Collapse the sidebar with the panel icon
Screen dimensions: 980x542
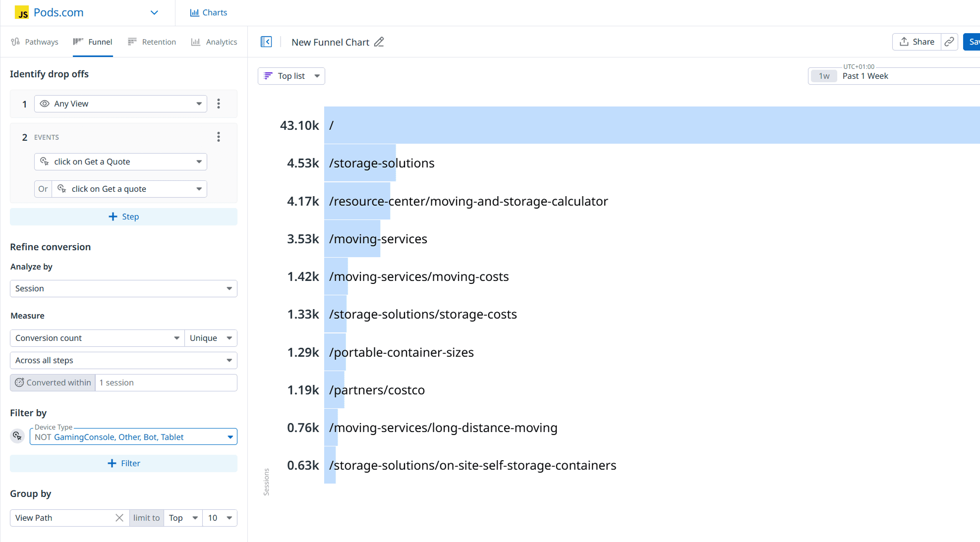pyautogui.click(x=266, y=42)
